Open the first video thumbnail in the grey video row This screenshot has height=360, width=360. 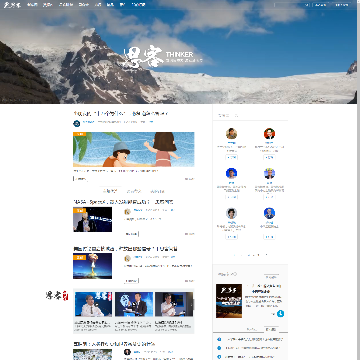(x=93, y=304)
